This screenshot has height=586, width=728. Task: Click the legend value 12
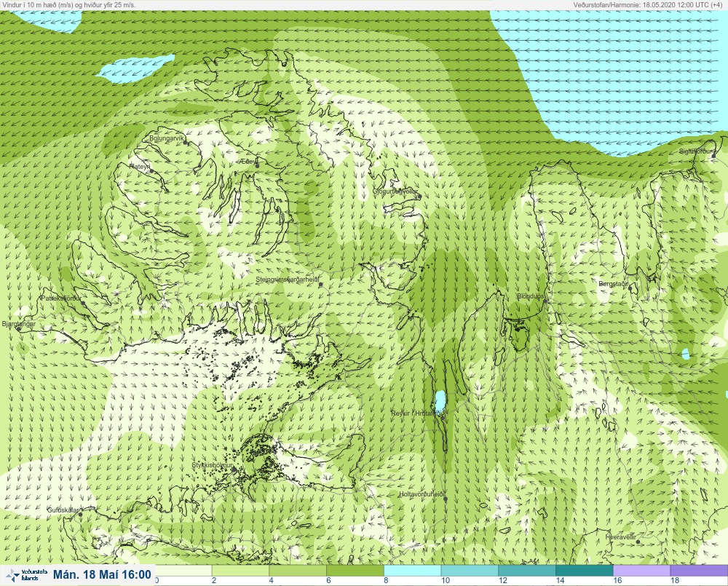tap(503, 580)
